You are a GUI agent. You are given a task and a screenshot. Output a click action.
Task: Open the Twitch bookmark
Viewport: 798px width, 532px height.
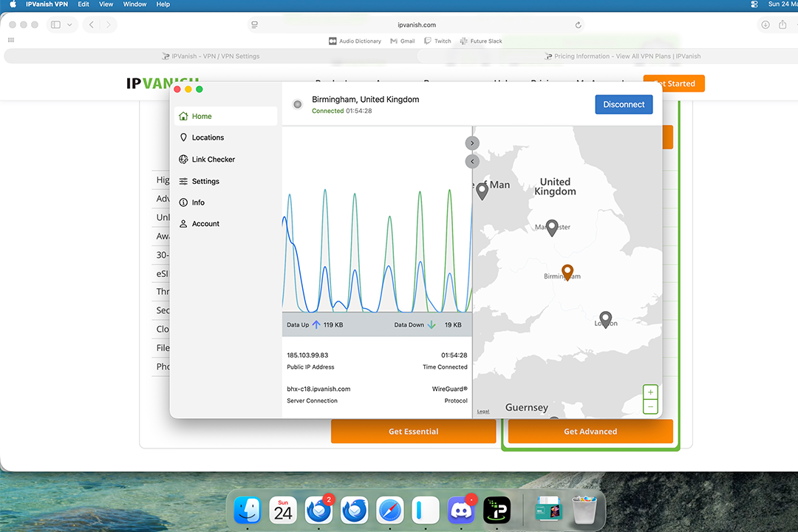tap(437, 41)
